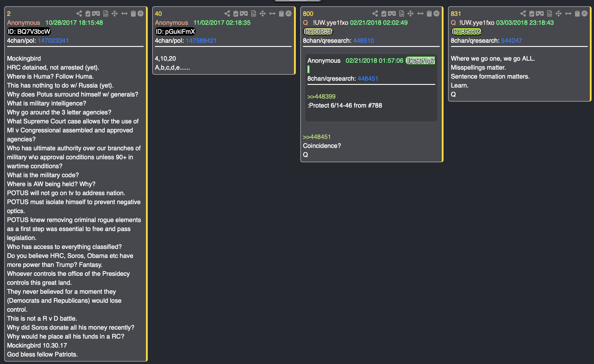Click the move arrows icon on post 831

click(x=558, y=13)
